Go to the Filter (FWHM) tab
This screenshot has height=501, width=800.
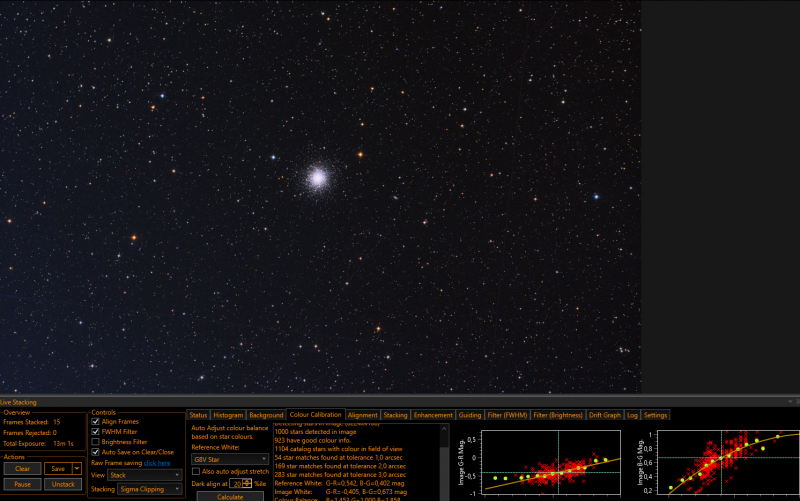(x=507, y=415)
